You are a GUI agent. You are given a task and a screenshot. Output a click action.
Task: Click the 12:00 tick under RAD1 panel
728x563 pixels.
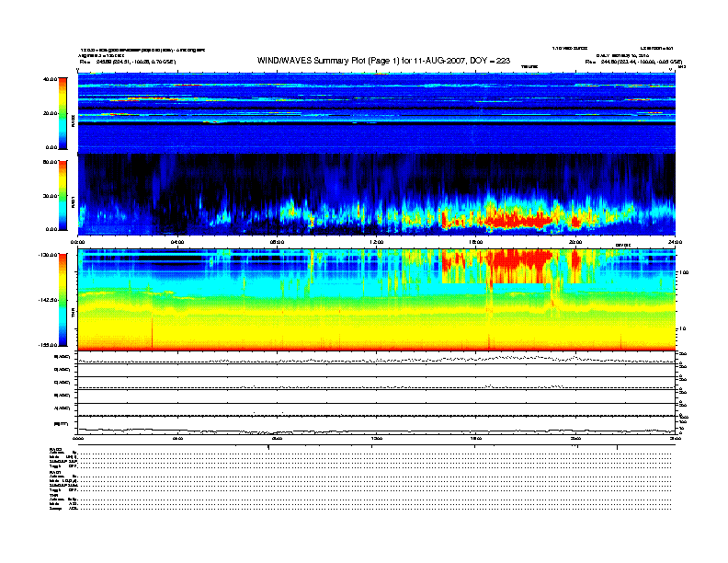point(377,242)
